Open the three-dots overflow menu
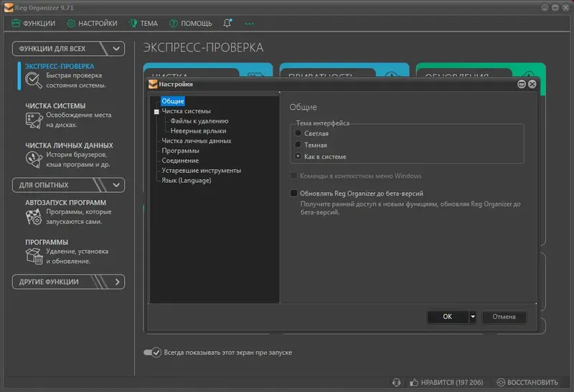Image resolution: width=574 pixels, height=392 pixels. [x=249, y=24]
